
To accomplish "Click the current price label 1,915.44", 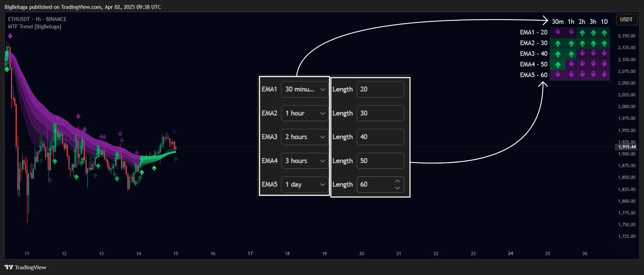I will coord(626,147).
